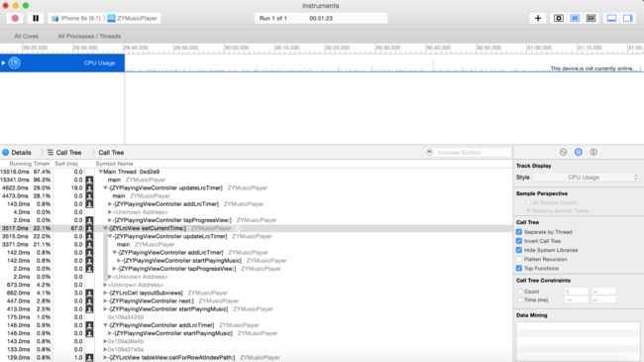Select the 0x109a34250 address row
Image resolution: width=644 pixels, height=362 pixels.
(256, 317)
